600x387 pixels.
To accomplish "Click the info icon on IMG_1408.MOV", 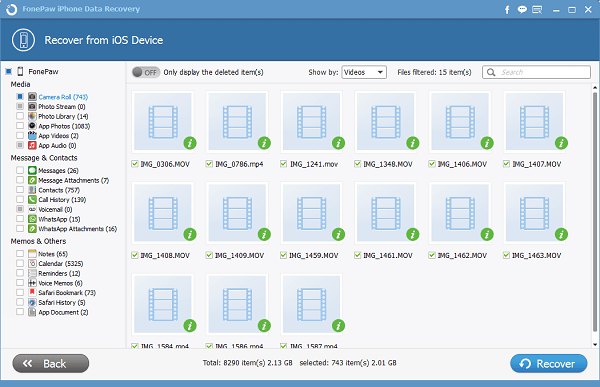I will [x=190, y=234].
